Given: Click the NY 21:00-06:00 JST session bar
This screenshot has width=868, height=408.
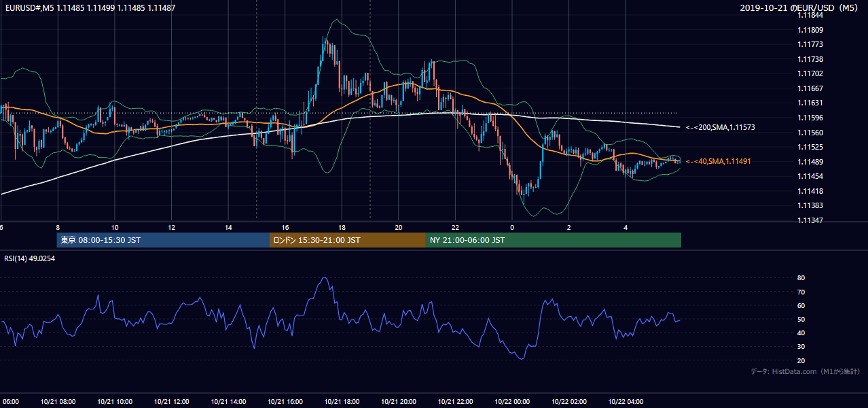Looking at the screenshot, I should [554, 240].
